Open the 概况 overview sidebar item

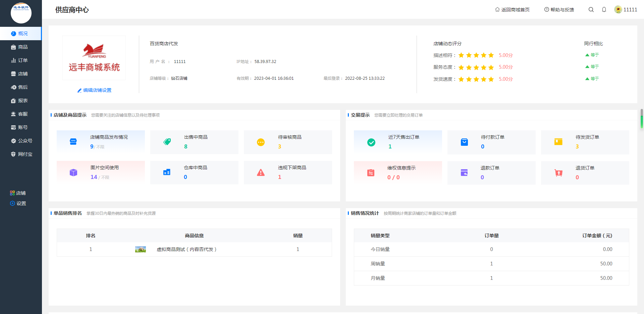tap(20, 34)
